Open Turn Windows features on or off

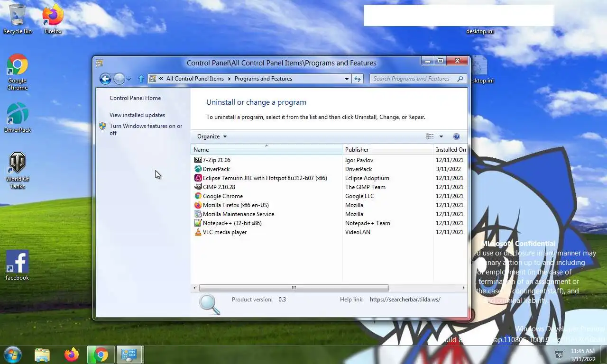tap(146, 129)
